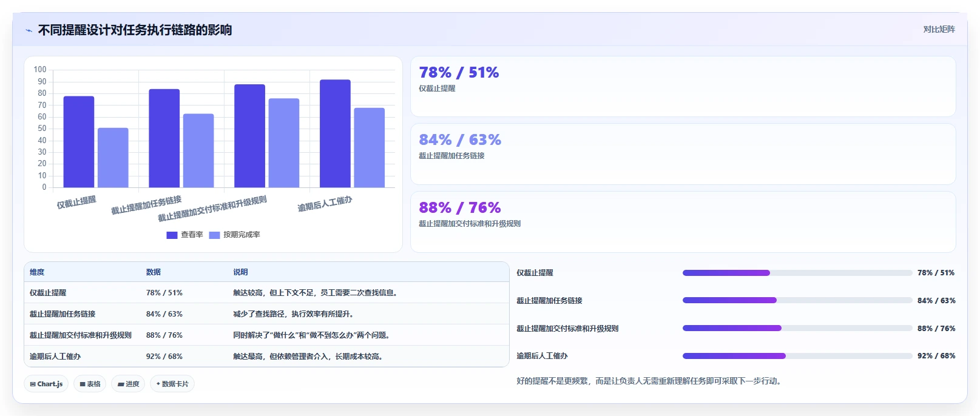Click the 仅截止提醒 caption in first KPI card
This screenshot has width=980, height=416.
(437, 89)
